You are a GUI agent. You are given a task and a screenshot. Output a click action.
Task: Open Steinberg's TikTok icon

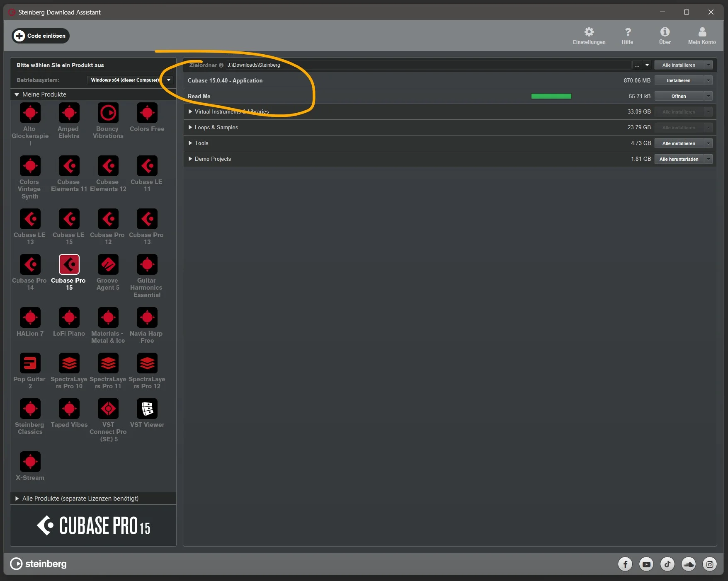pos(667,564)
